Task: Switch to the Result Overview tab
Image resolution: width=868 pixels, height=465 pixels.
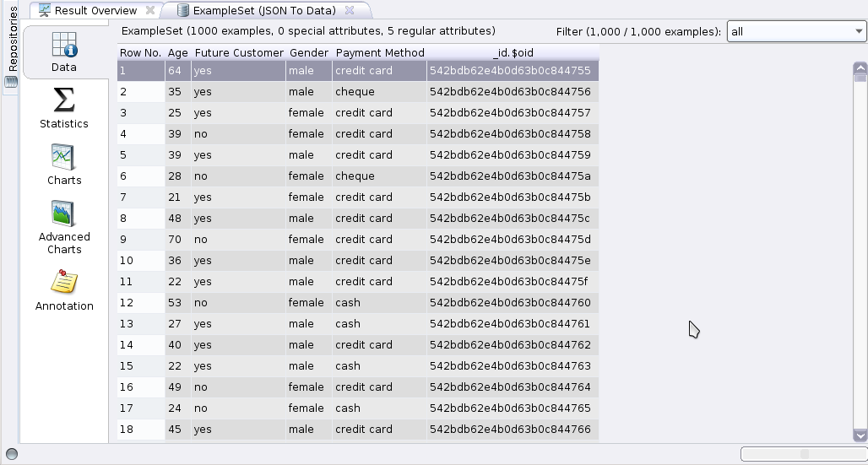Action: (95, 11)
